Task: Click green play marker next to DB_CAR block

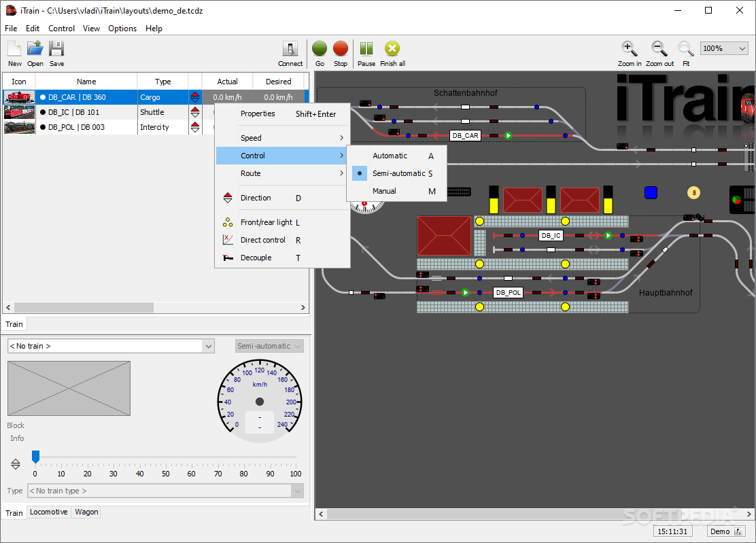Action: pyautogui.click(x=508, y=136)
